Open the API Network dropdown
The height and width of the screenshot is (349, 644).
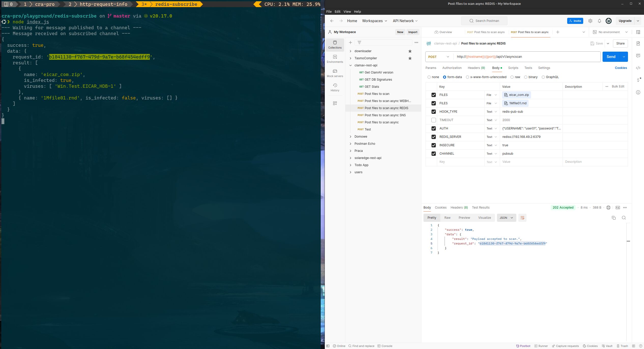(405, 21)
